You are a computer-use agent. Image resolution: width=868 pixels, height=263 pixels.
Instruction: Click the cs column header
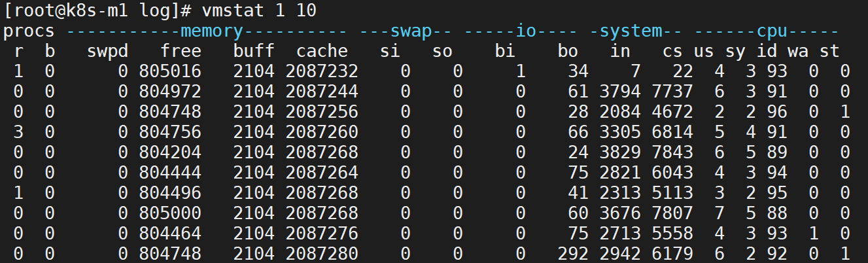[672, 51]
